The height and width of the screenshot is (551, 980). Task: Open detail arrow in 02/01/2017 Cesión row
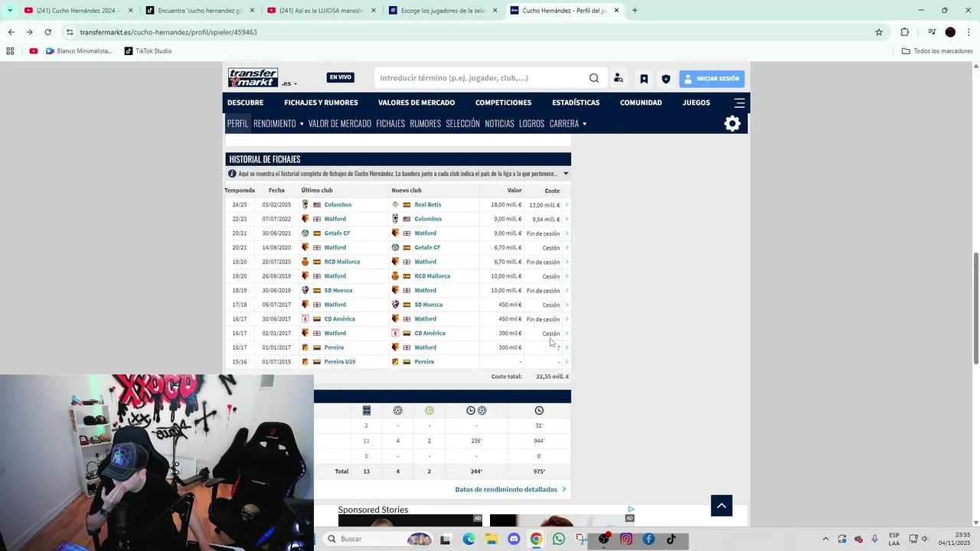[x=567, y=334]
